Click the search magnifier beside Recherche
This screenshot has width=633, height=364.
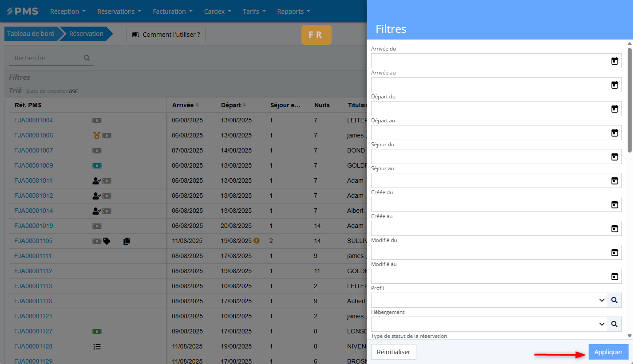click(x=87, y=58)
